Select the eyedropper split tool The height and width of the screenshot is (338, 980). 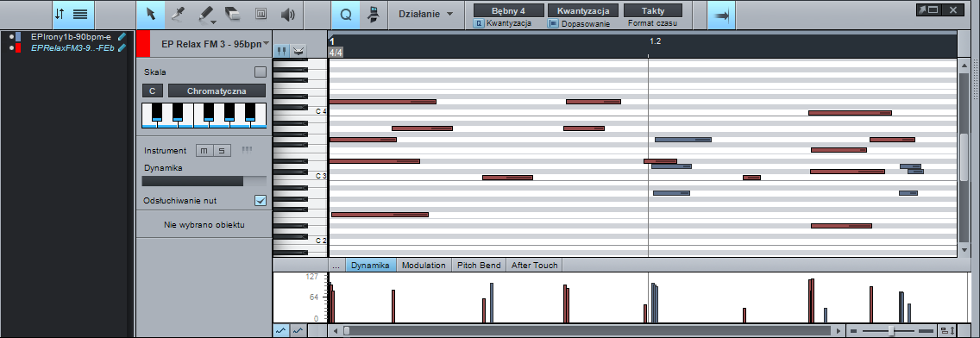tap(178, 15)
